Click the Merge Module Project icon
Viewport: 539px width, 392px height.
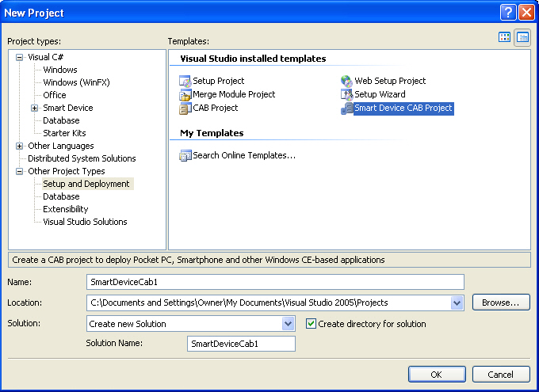pos(185,94)
